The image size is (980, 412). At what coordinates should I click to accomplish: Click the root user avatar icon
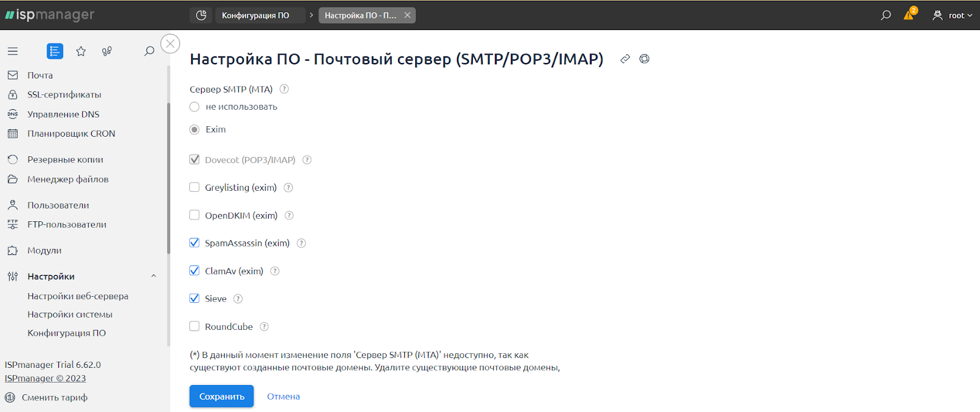click(x=938, y=15)
